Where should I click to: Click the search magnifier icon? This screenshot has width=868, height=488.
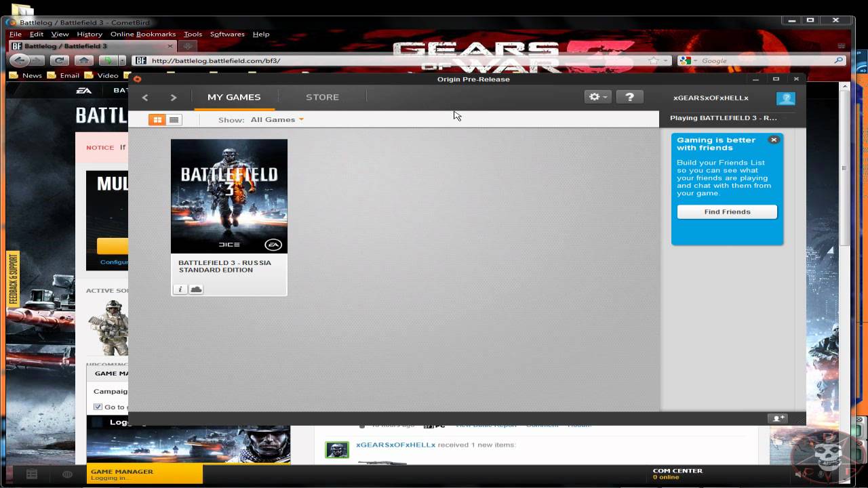pos(839,60)
